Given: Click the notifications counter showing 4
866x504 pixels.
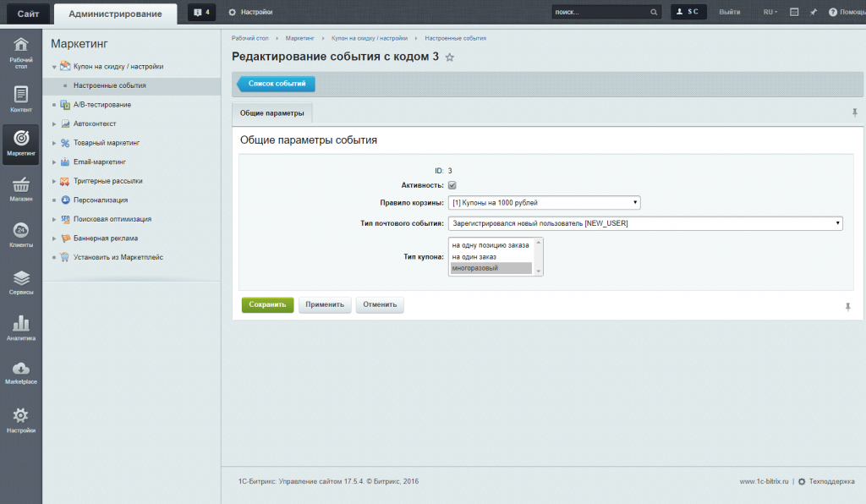Looking at the screenshot, I should (201, 13).
